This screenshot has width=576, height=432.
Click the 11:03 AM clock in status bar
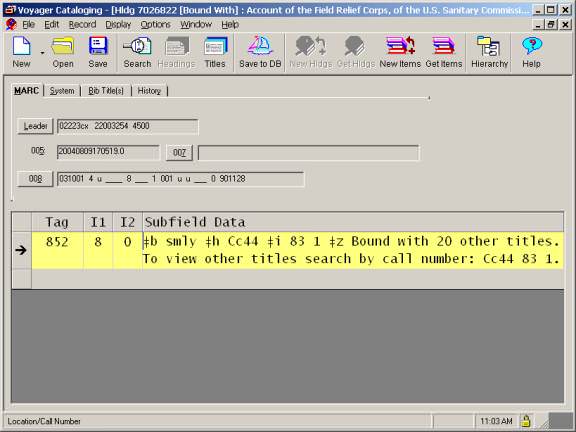(x=496, y=421)
